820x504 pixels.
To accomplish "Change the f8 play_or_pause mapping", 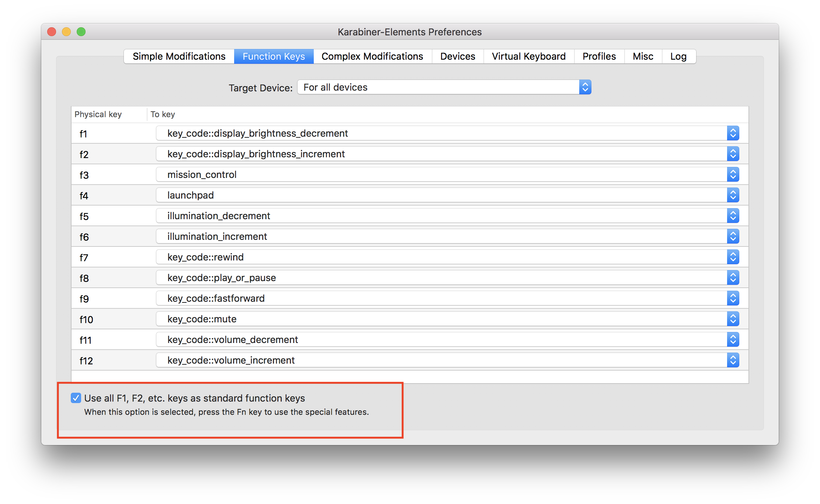I will (447, 278).
